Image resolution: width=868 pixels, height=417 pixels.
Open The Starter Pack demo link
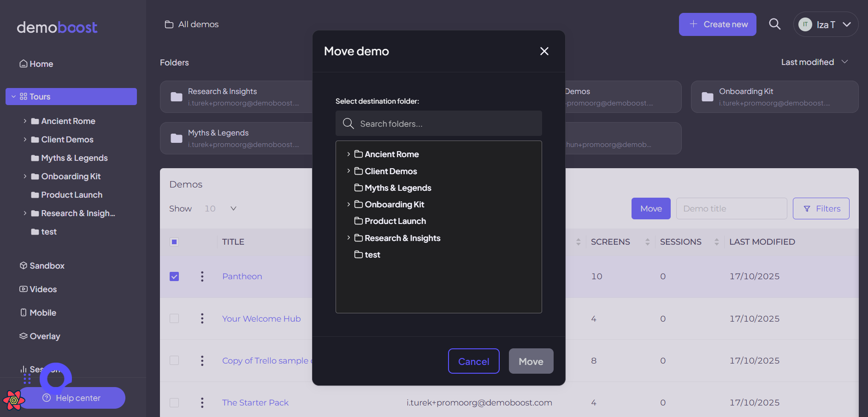255,403
